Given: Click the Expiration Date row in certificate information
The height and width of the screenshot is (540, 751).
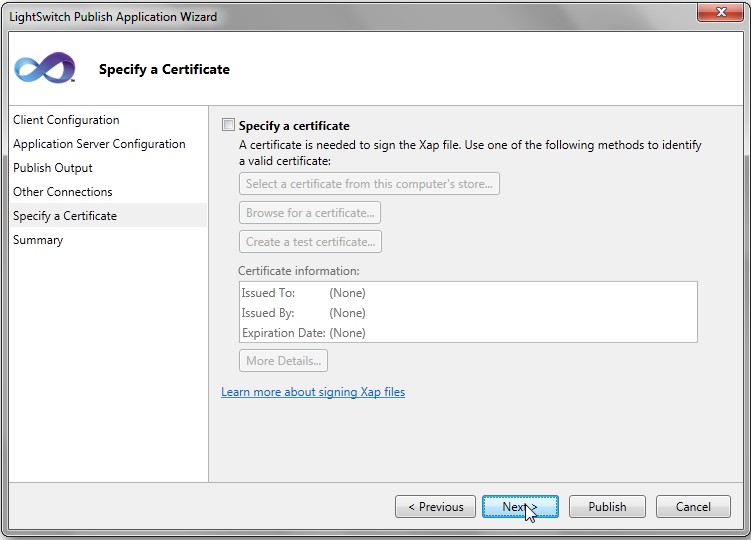Looking at the screenshot, I should click(303, 333).
